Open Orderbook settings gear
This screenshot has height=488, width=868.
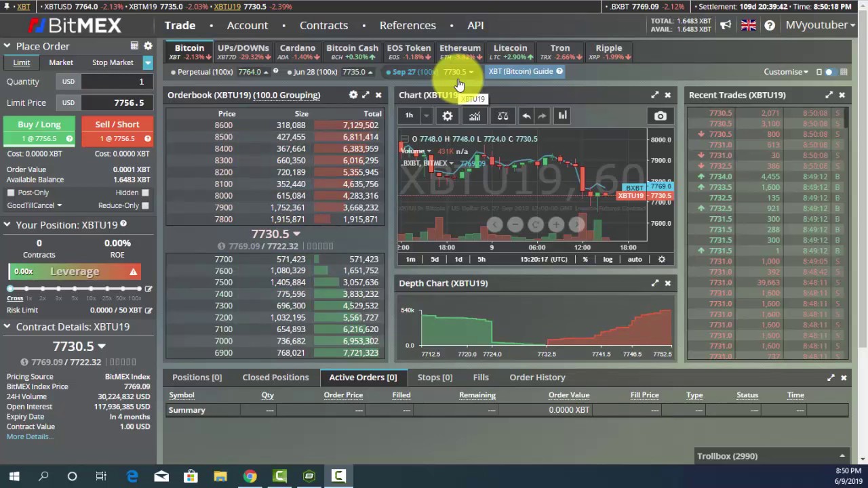click(x=353, y=95)
